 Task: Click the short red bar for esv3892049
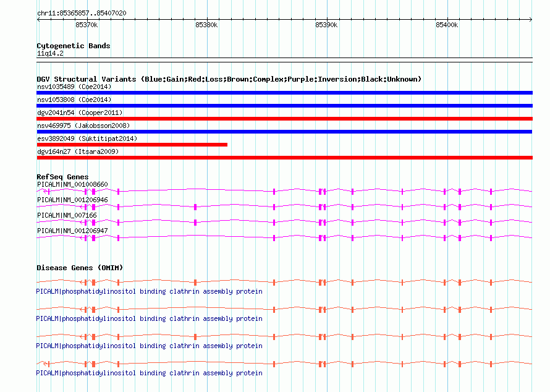click(x=132, y=145)
